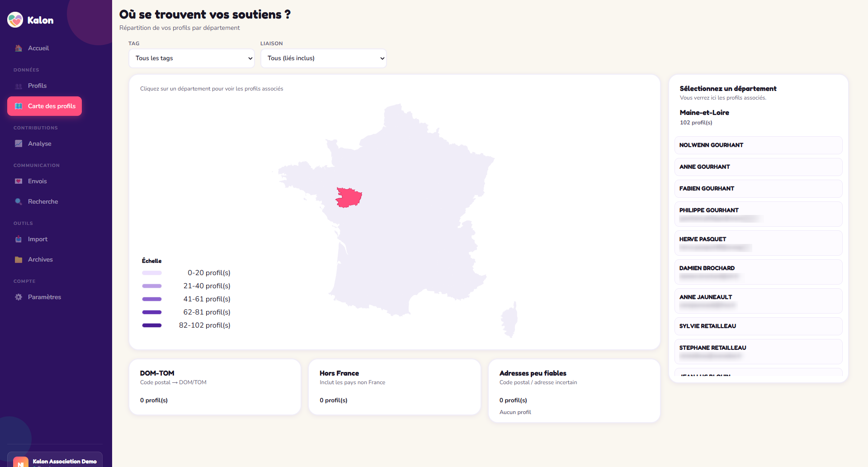Open the Accueil menu item
Screen dimensions: 868x467
(45, 48)
